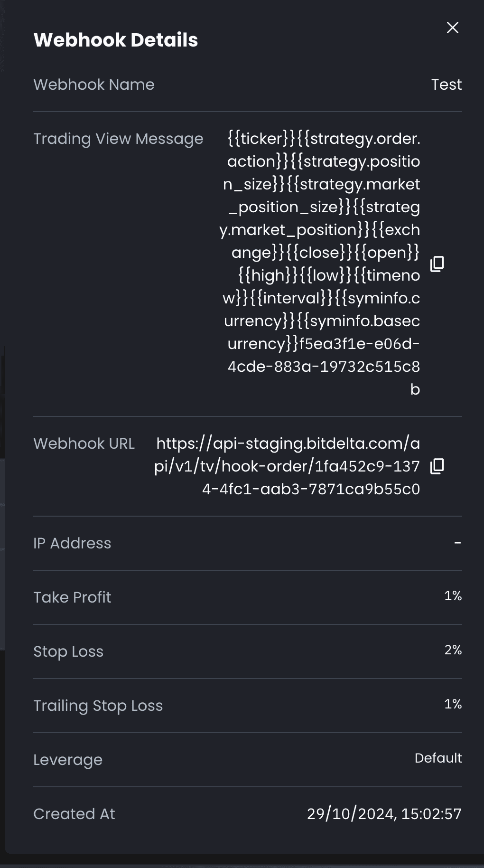Click the Trading View Message label

point(118,139)
